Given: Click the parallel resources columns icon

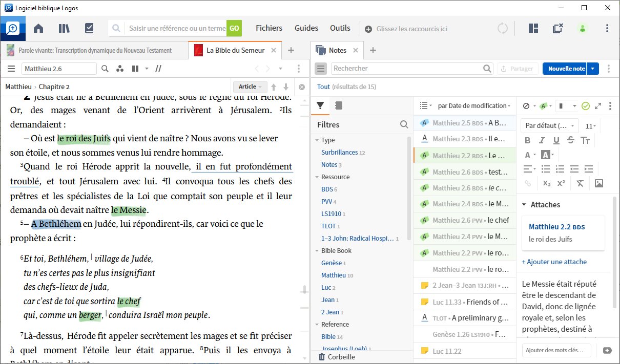Looking at the screenshot, I should 135,69.
